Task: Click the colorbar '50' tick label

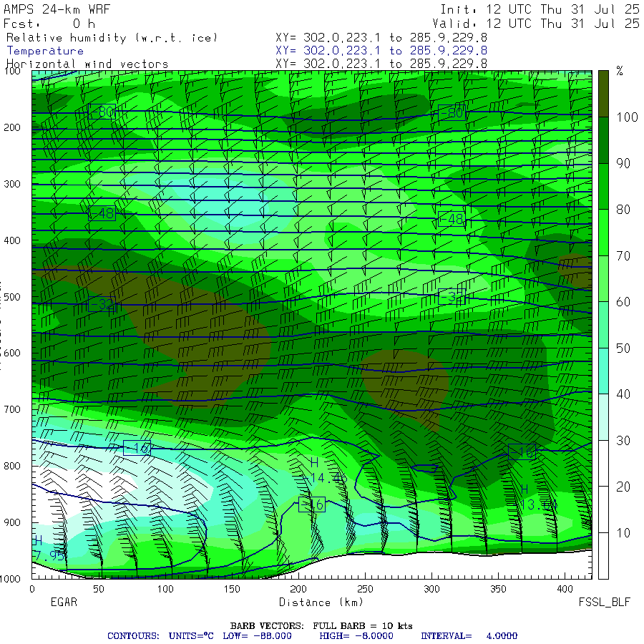Action: 623,348
